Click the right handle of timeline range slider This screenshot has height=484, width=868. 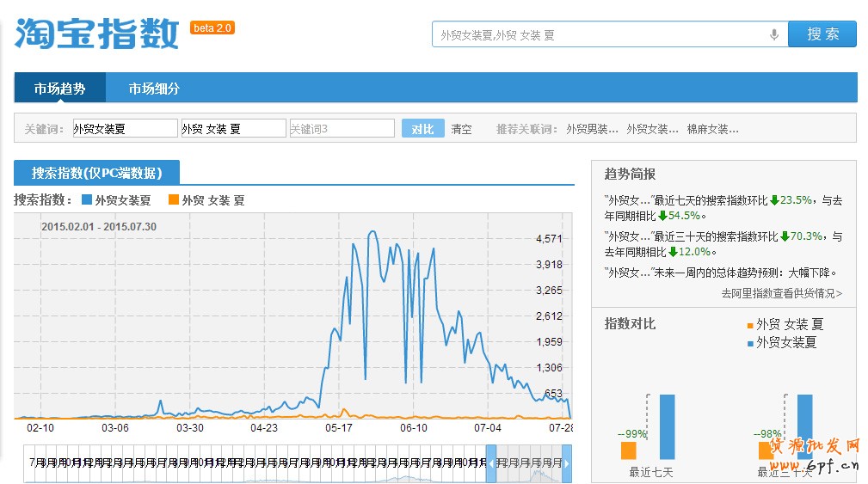click(x=566, y=463)
